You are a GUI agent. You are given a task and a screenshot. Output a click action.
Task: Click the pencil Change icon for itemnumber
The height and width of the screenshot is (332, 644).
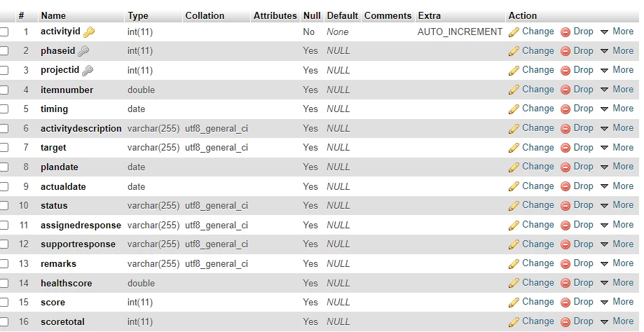[514, 90]
